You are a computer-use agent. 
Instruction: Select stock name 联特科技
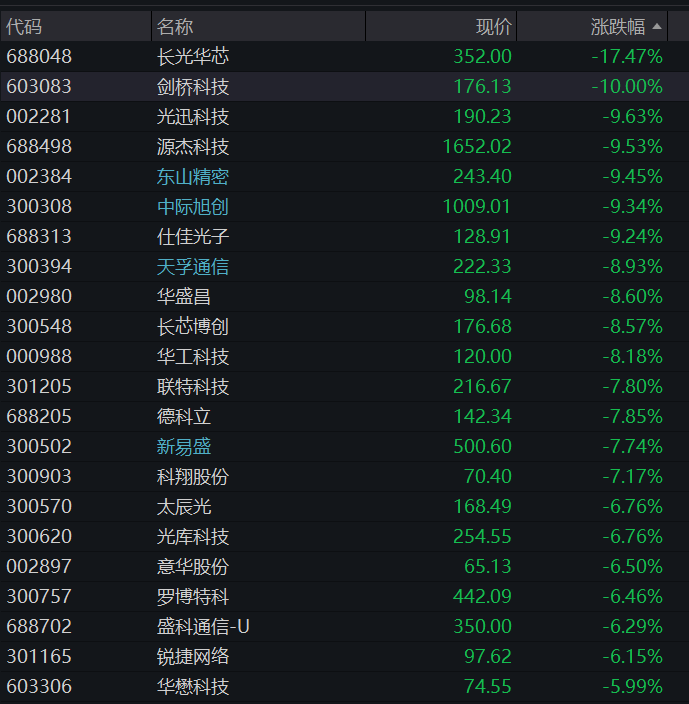click(x=193, y=387)
